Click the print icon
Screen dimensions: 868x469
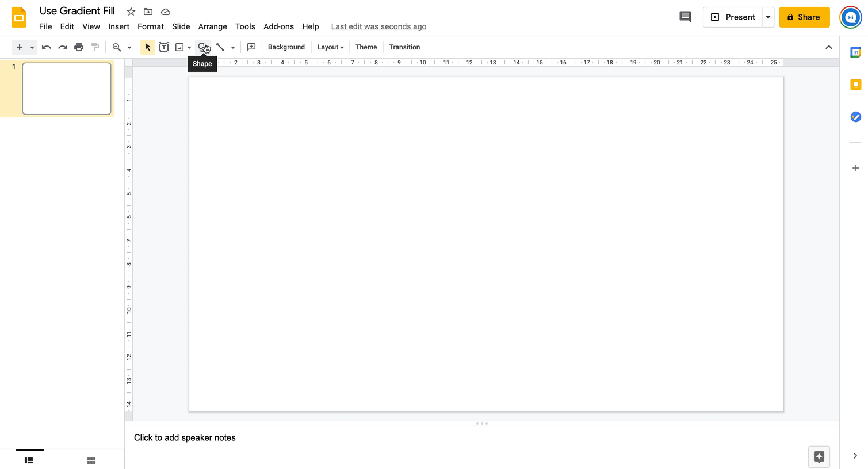(x=79, y=47)
